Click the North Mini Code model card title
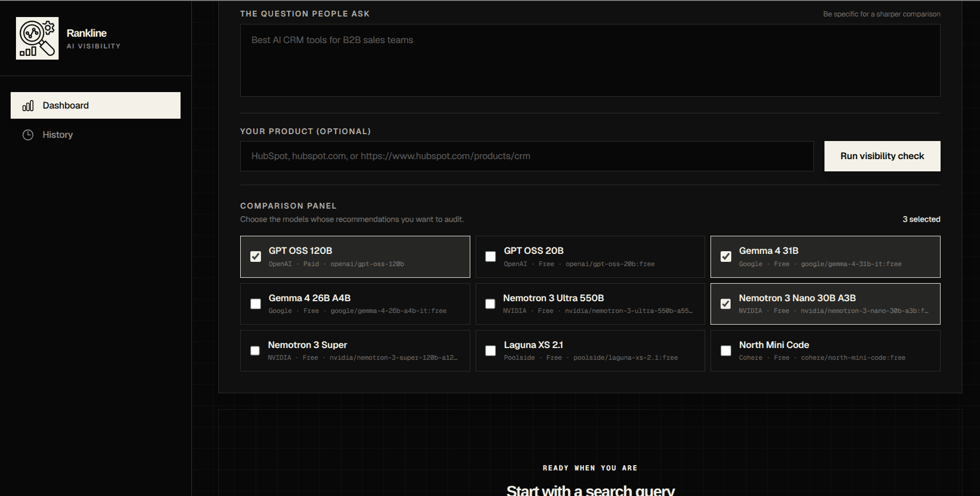 pyautogui.click(x=774, y=345)
